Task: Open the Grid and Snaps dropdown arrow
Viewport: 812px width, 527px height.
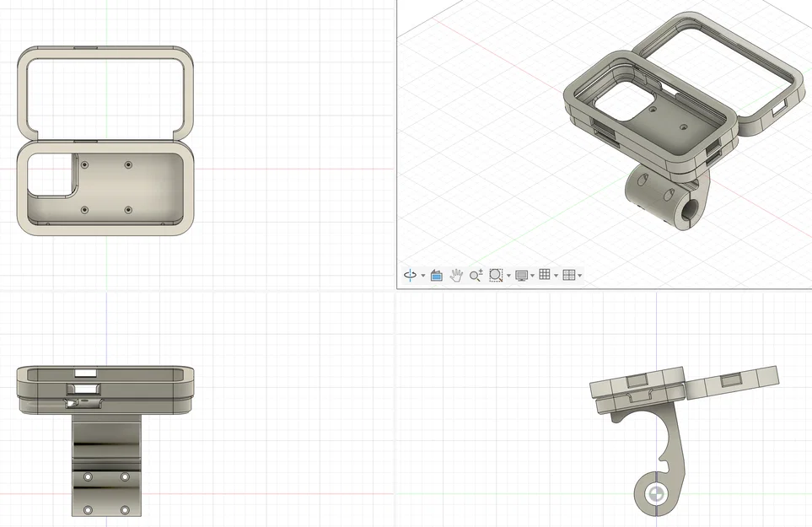Action: (557, 276)
